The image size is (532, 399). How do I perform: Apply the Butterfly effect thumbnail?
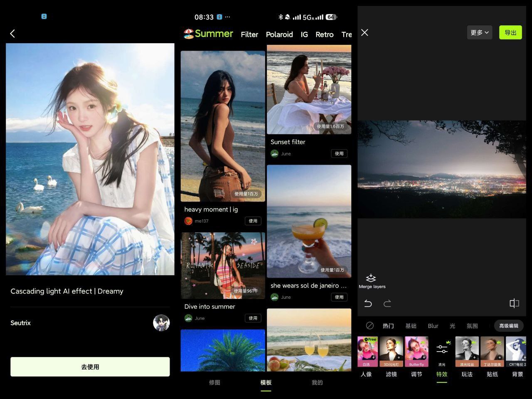[416, 351]
